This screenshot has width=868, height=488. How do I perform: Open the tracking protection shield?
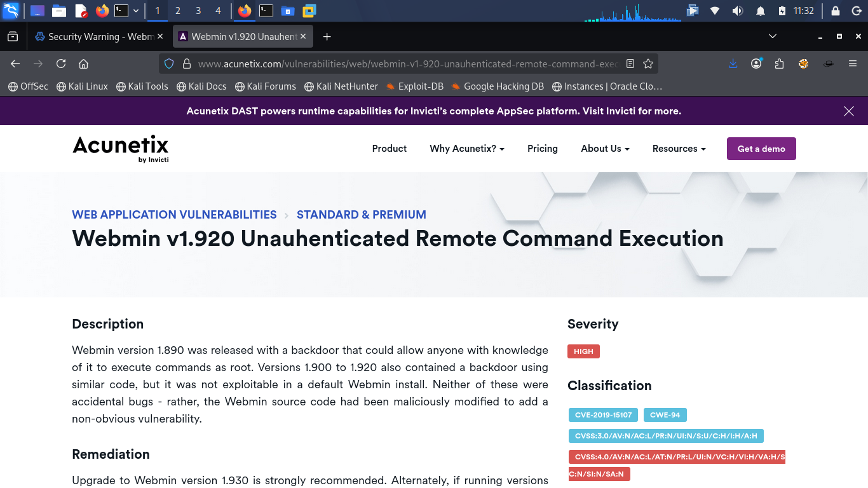point(169,64)
